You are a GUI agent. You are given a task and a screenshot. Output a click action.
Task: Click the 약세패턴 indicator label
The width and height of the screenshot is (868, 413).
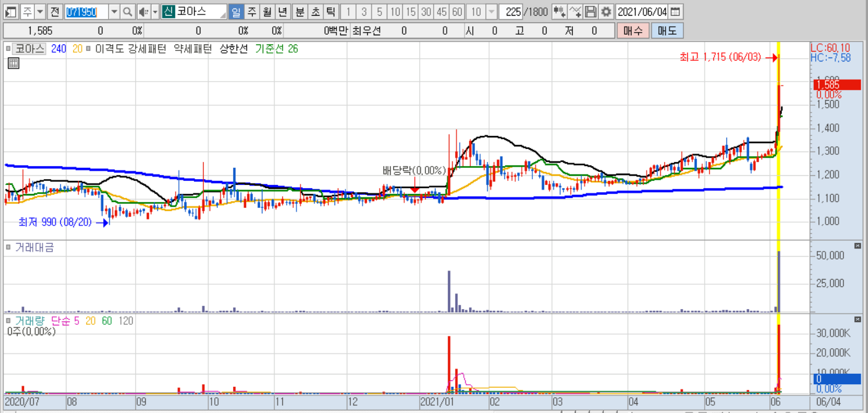click(191, 48)
